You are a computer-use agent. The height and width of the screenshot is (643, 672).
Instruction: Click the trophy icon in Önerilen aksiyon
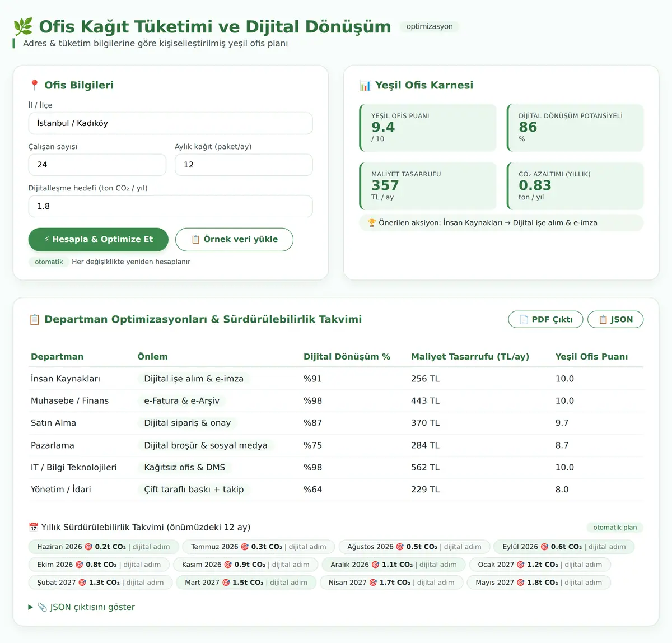pyautogui.click(x=372, y=223)
